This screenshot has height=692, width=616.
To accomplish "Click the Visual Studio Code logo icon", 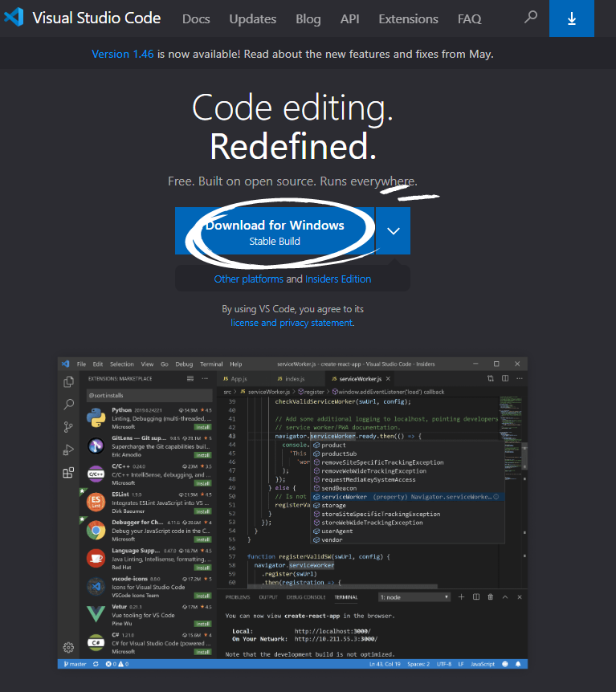I will pyautogui.click(x=13, y=17).
